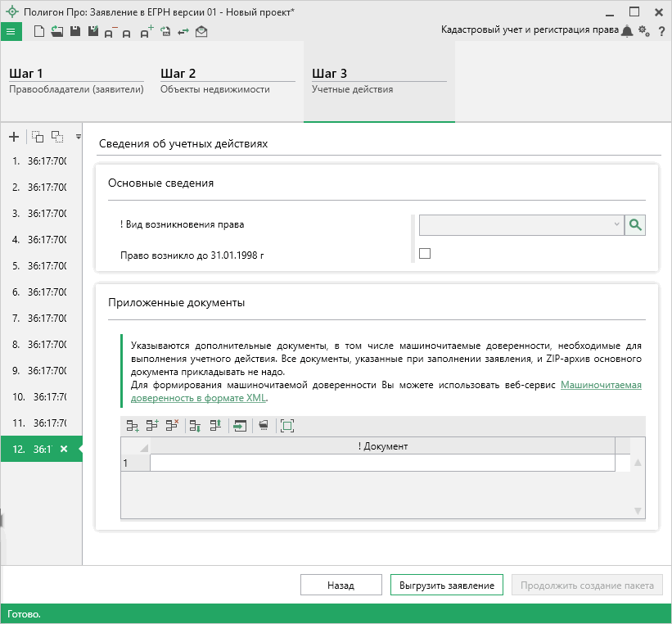
Task: Click first row document input cell
Action: (381, 463)
